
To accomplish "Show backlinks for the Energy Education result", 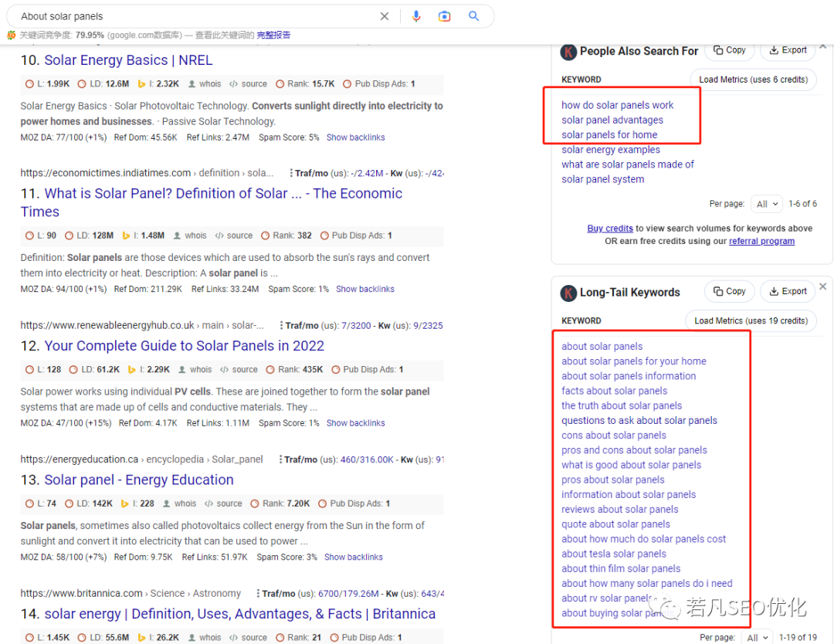I will pos(354,558).
